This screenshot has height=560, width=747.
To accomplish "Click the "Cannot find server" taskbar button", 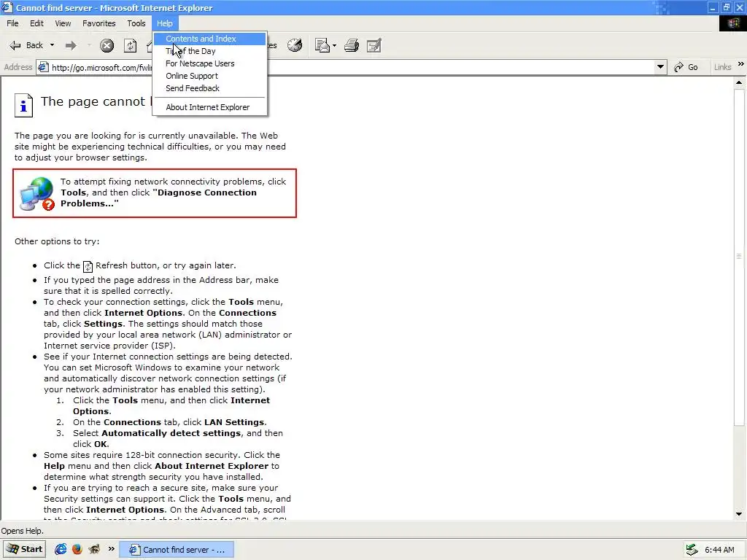I will pyautogui.click(x=177, y=550).
